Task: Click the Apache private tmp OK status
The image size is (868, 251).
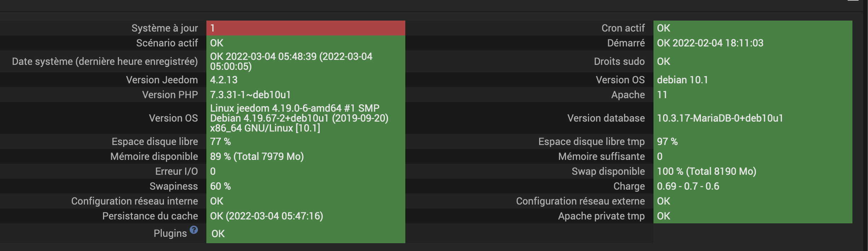Action: [x=753, y=216]
